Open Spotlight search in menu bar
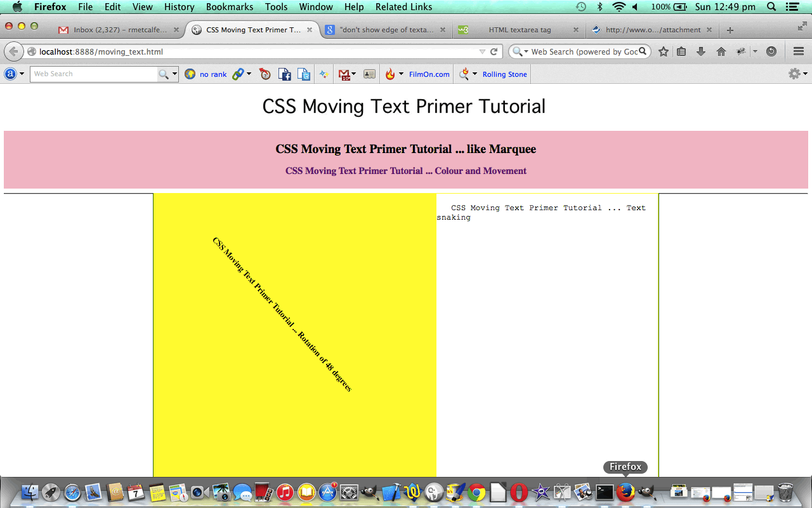812x508 pixels. pos(771,7)
